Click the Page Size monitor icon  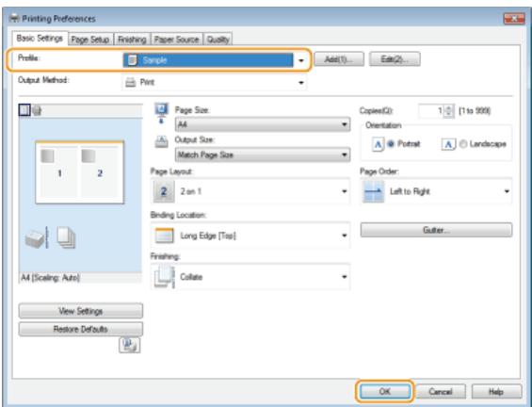162,113
